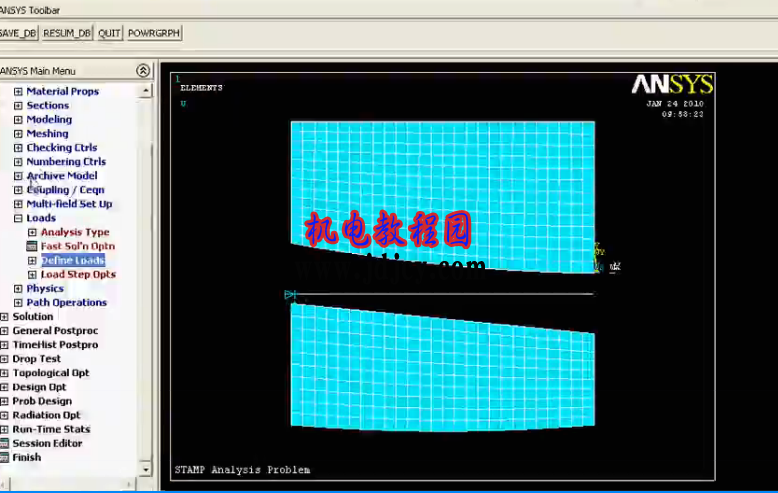This screenshot has height=493, width=778.
Task: Select the General Postproc label
Action: point(55,331)
